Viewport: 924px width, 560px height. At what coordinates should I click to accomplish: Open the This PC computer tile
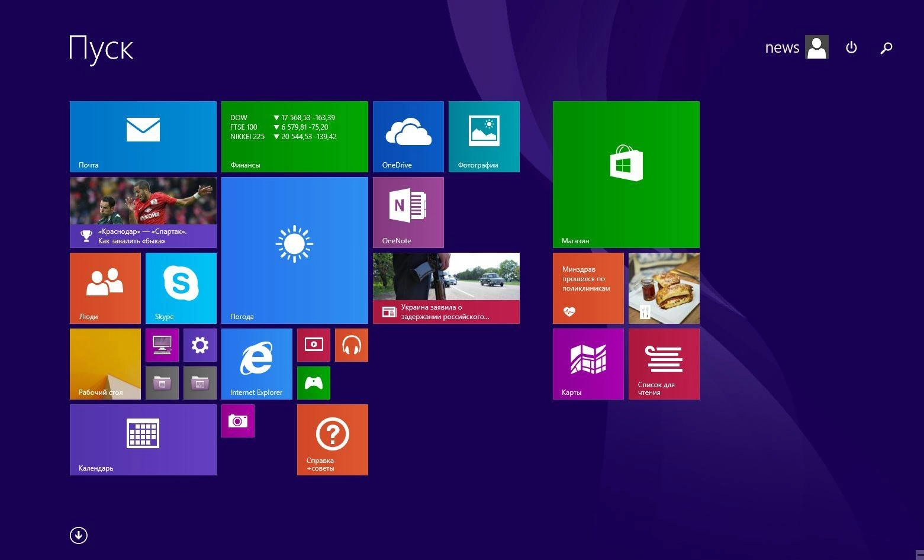[x=162, y=345]
